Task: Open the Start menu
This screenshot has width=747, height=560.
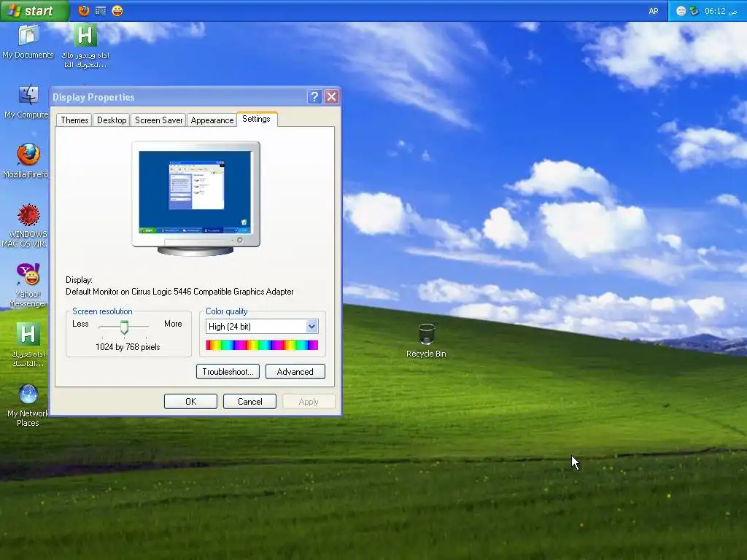Action: pyautogui.click(x=35, y=10)
